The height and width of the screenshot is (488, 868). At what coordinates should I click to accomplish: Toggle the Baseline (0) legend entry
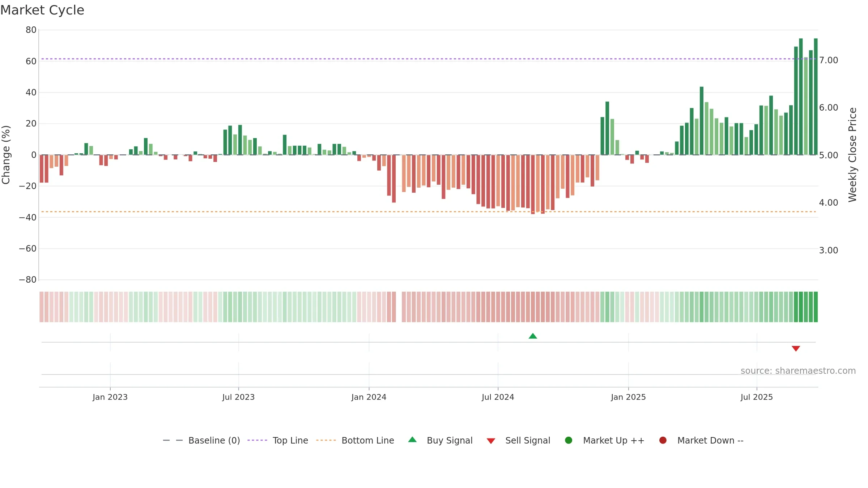point(201,440)
